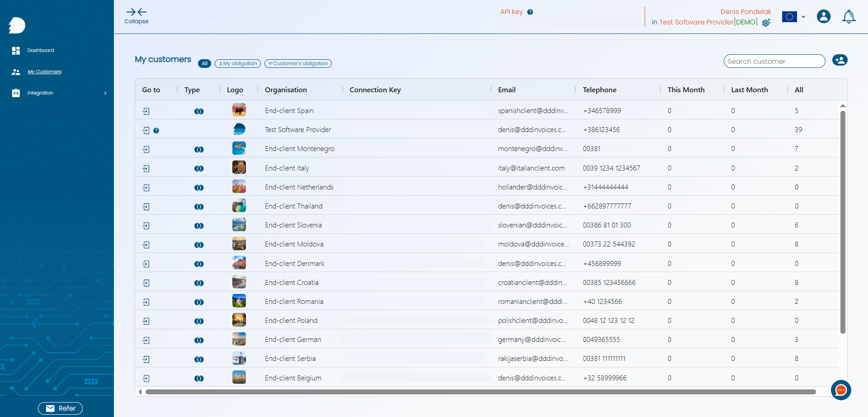Open My Customers in the sidebar

point(44,72)
